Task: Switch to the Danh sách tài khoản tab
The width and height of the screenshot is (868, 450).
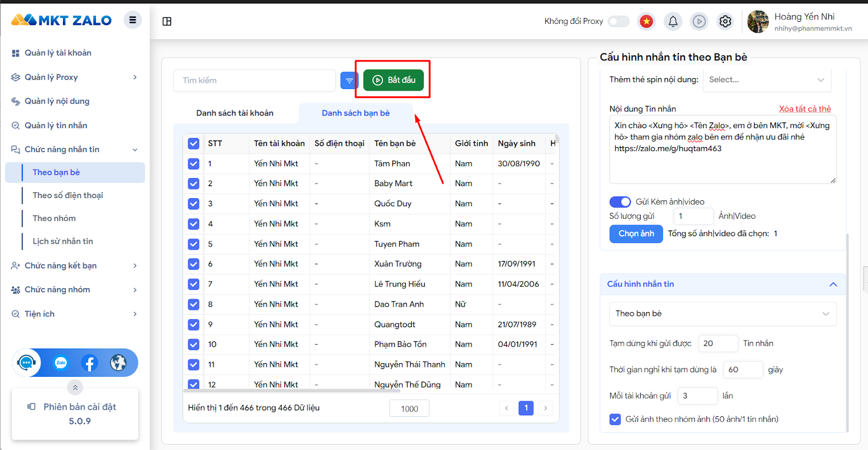Action: tap(235, 113)
